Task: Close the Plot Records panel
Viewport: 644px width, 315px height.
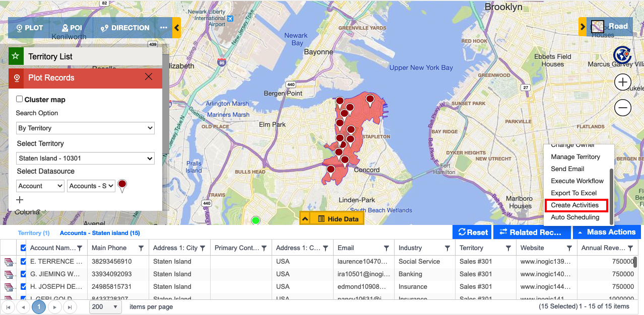Action: pos(149,77)
